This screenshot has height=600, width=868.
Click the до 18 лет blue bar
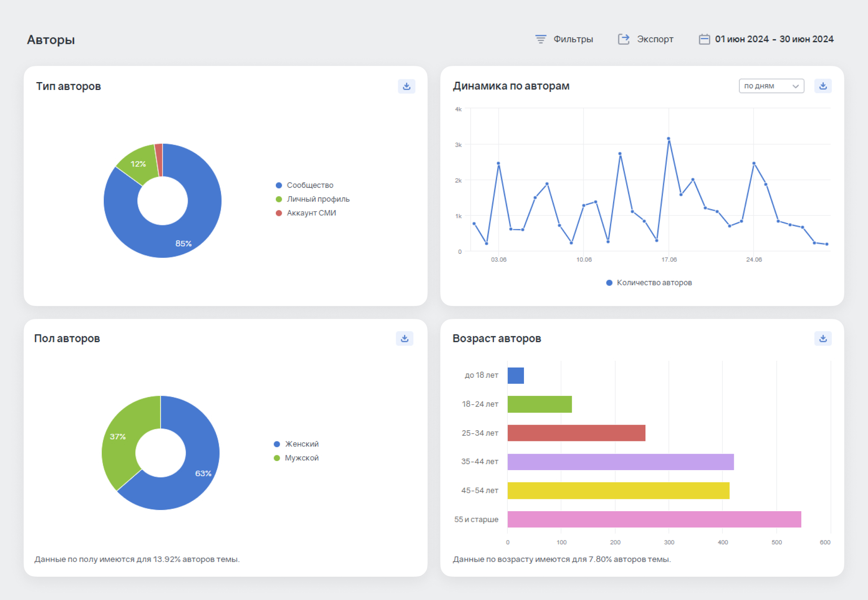(x=516, y=375)
